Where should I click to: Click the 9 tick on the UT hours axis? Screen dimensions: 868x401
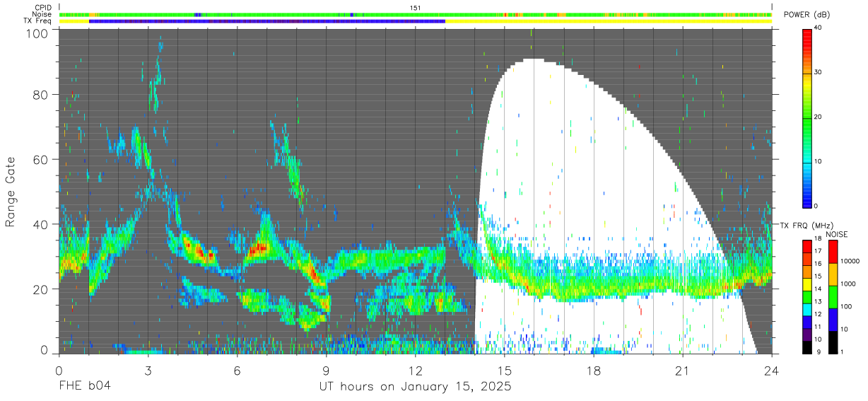pos(326,371)
